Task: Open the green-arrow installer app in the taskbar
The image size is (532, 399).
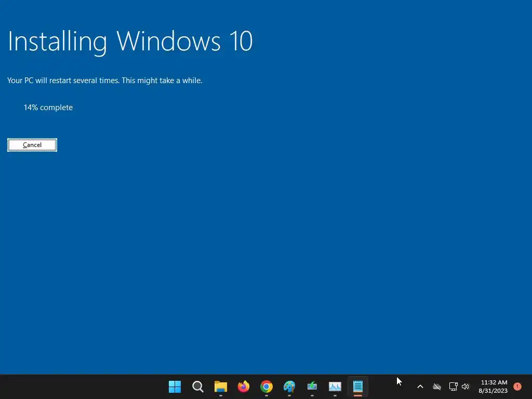Action: [x=312, y=387]
